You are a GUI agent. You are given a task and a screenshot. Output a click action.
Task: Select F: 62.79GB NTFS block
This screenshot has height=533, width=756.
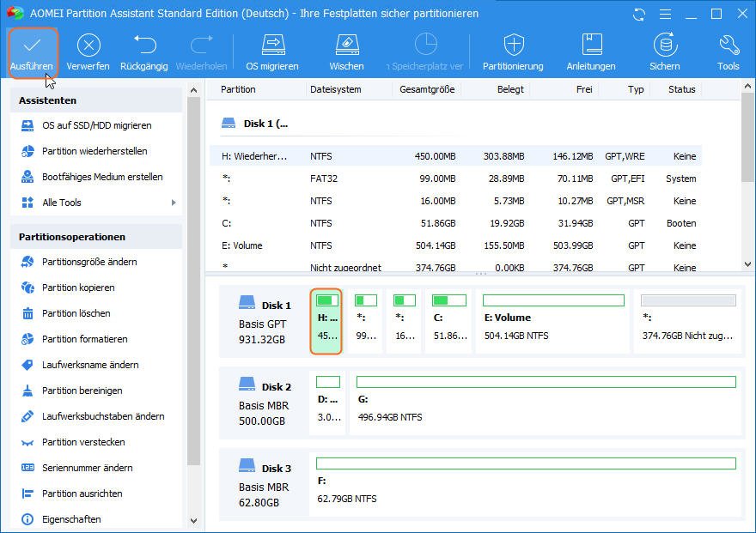click(x=526, y=484)
